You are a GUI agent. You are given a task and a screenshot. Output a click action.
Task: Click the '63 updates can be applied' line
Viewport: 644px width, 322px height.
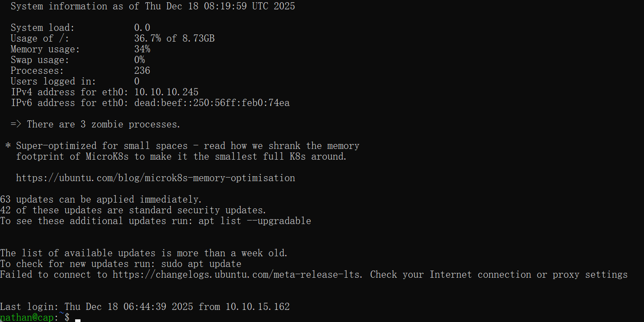101,199
